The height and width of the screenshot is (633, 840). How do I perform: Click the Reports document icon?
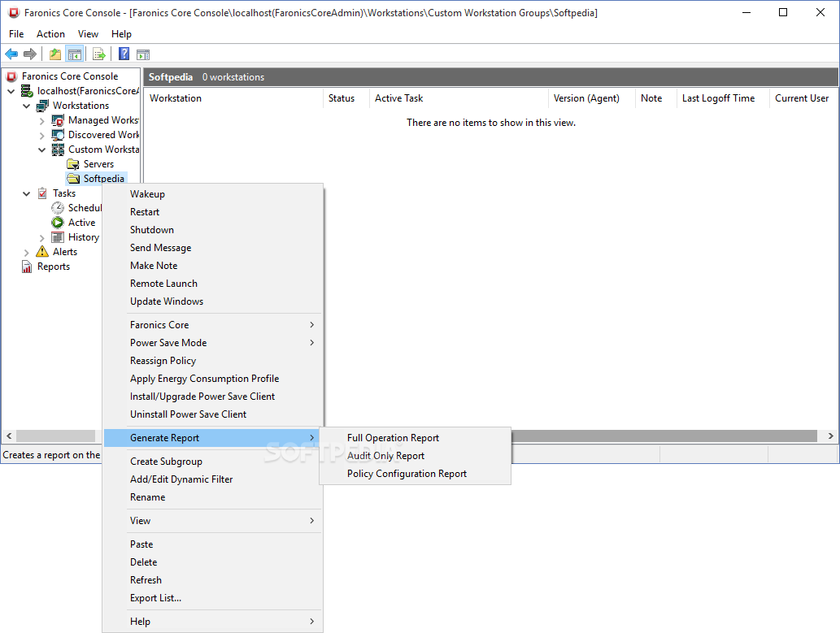point(27,267)
